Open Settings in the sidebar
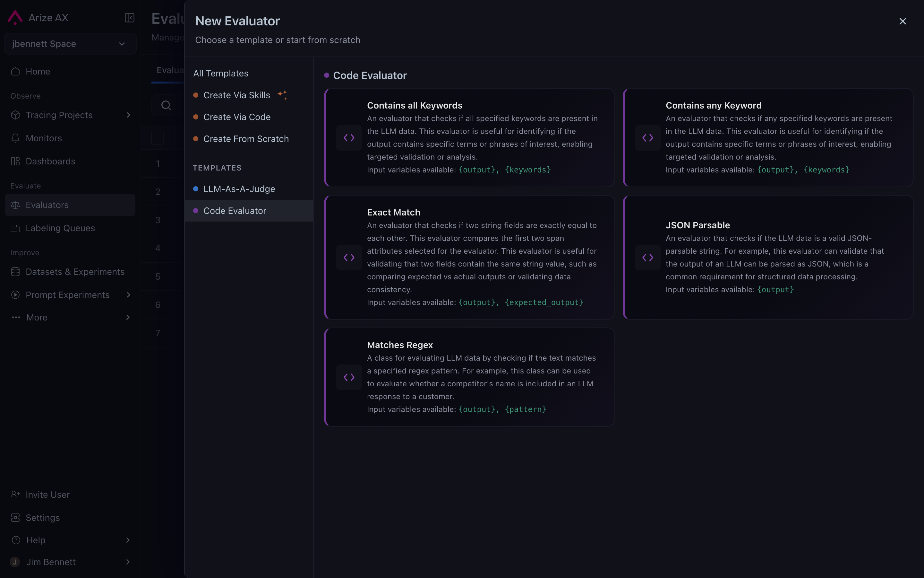This screenshot has width=924, height=578. pyautogui.click(x=70, y=518)
